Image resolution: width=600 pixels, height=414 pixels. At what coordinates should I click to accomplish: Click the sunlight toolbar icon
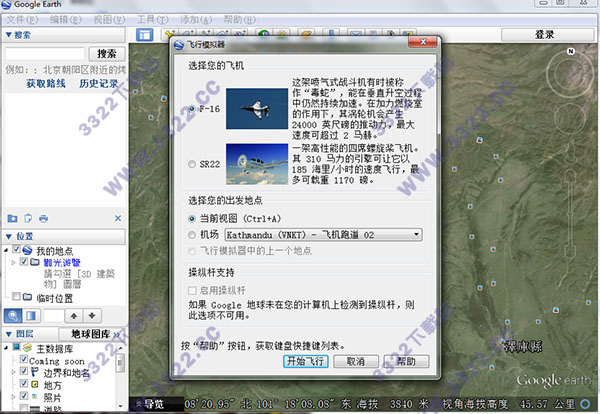coord(282,33)
